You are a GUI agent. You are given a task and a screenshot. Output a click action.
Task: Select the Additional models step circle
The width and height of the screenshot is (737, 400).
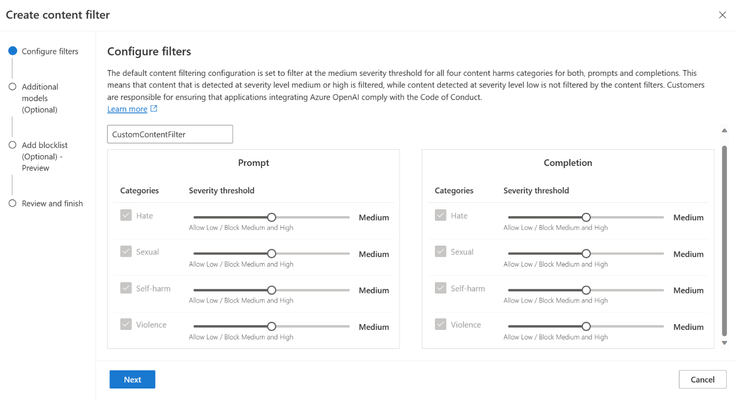click(x=13, y=86)
